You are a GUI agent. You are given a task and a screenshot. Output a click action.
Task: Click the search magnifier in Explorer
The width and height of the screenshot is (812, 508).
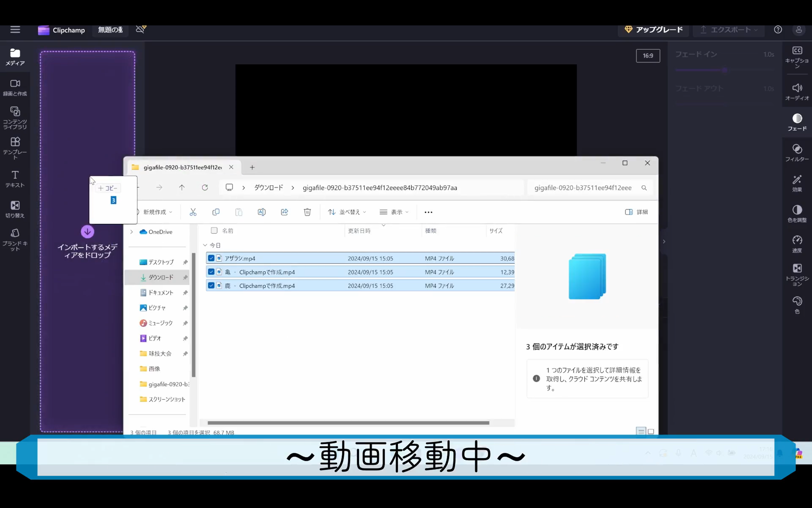point(644,188)
